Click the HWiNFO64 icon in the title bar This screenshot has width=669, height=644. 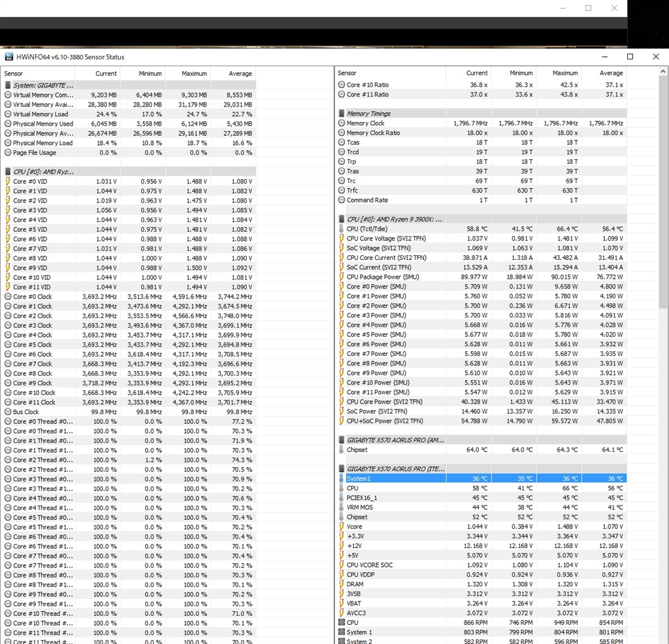click(x=8, y=57)
